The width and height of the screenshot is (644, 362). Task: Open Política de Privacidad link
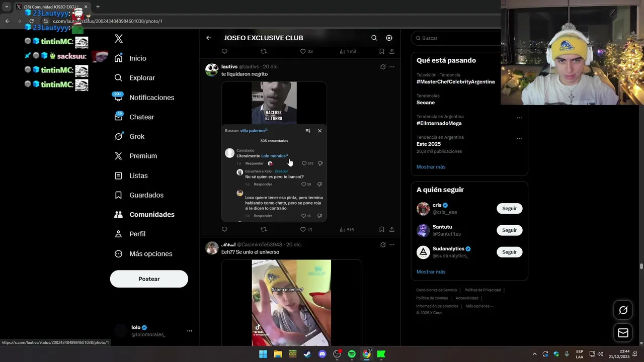(482, 290)
